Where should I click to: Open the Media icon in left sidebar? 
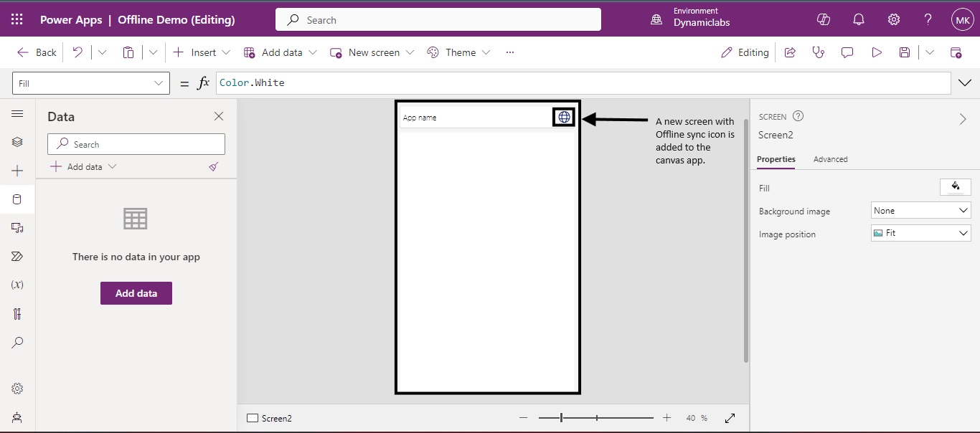pyautogui.click(x=18, y=228)
